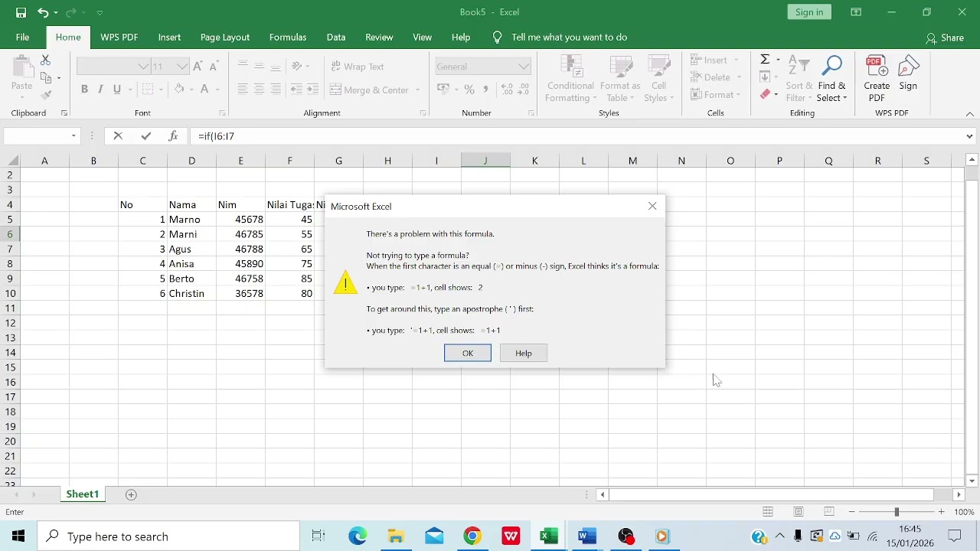Click the Format Painter brush icon
The image size is (980, 551).
45,95
